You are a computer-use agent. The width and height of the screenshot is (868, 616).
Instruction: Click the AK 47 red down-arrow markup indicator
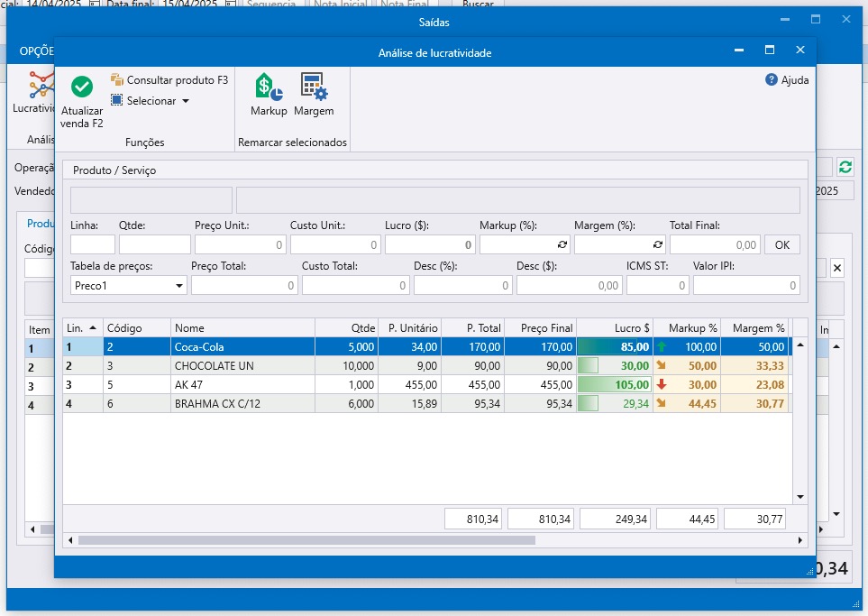point(661,384)
